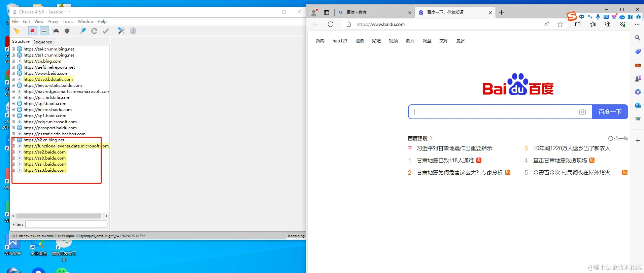
Task: Expand the dss0.bdstatic.com node
Action: pos(13,79)
